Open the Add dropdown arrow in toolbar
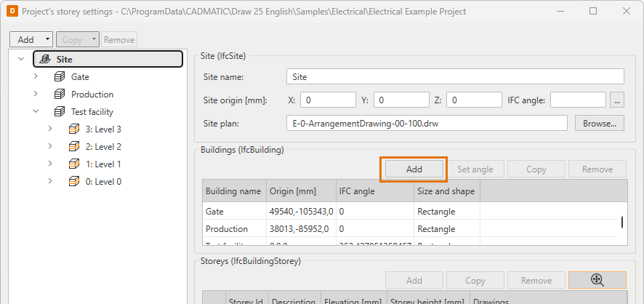 point(47,40)
